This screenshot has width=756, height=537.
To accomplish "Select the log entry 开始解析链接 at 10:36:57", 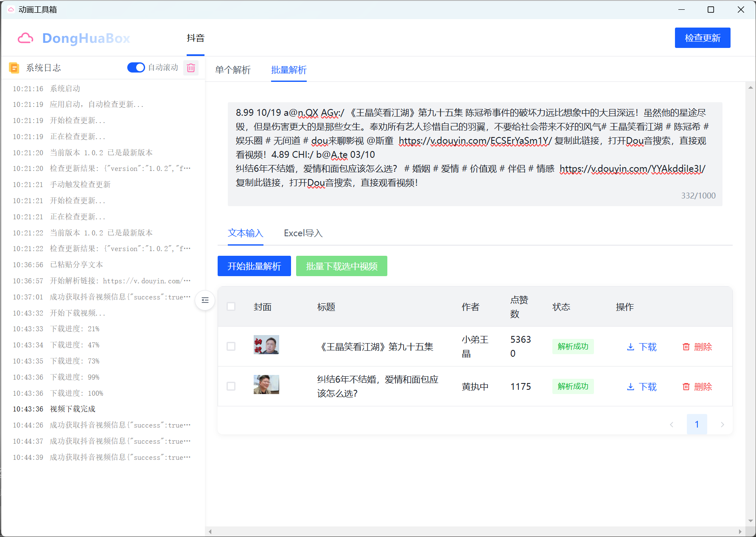I will (102, 281).
